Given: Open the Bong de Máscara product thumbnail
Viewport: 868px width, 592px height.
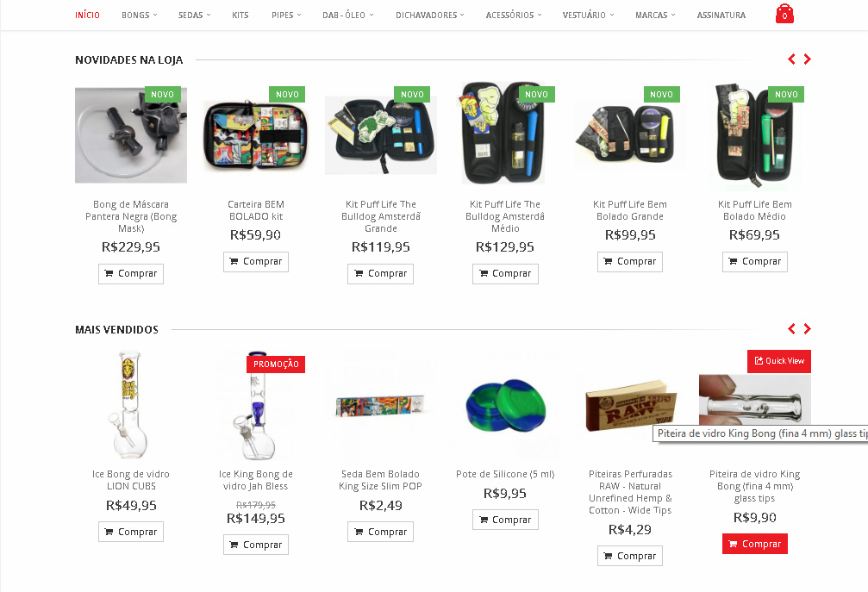Looking at the screenshot, I should coord(131,135).
